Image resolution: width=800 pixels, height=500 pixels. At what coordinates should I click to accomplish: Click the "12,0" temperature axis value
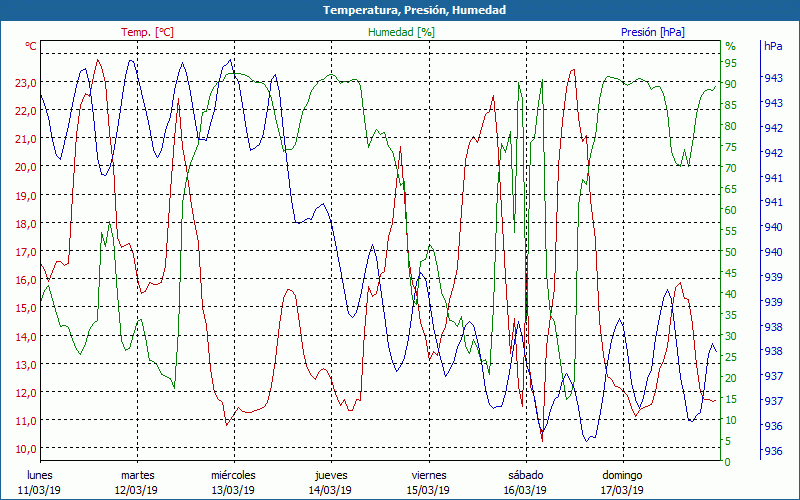point(27,392)
